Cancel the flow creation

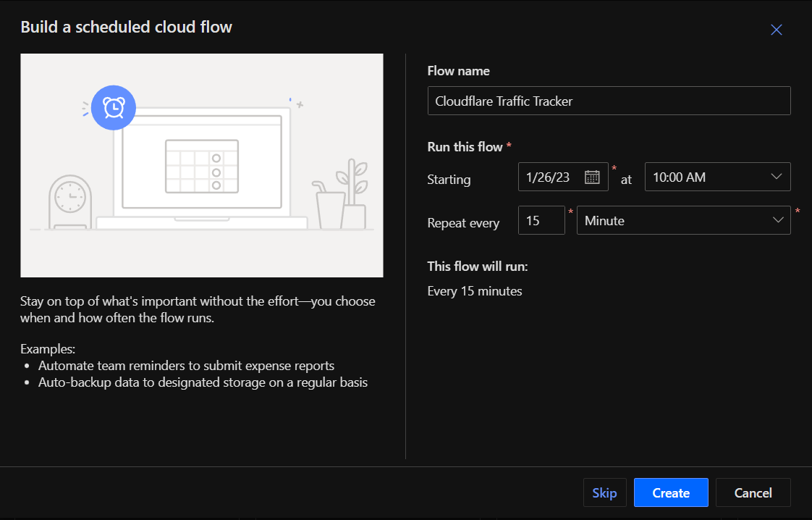click(x=753, y=492)
